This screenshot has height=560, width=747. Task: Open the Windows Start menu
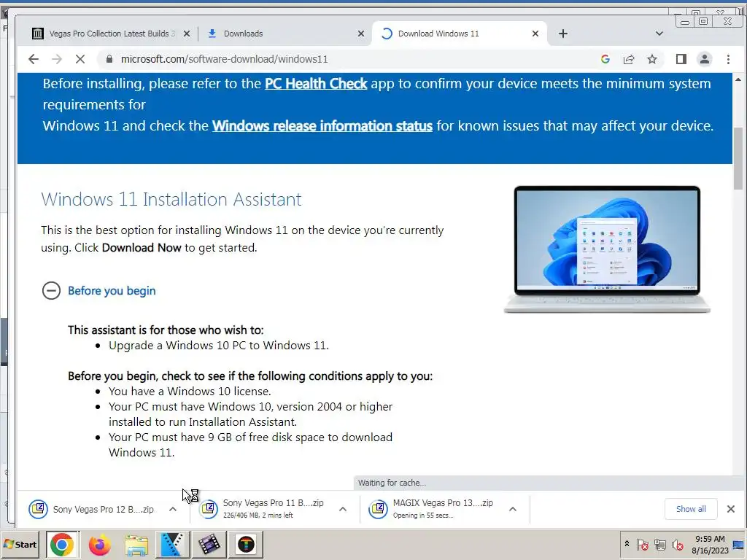[x=20, y=544]
